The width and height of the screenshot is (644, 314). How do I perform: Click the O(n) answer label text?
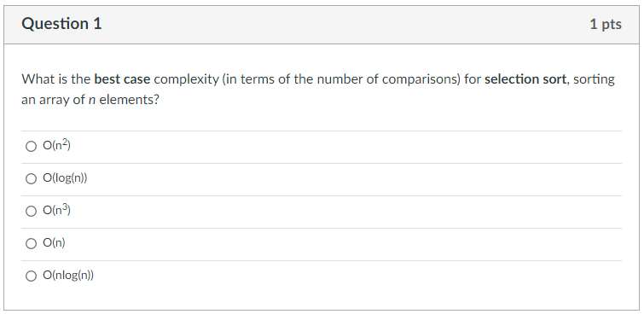pos(54,243)
